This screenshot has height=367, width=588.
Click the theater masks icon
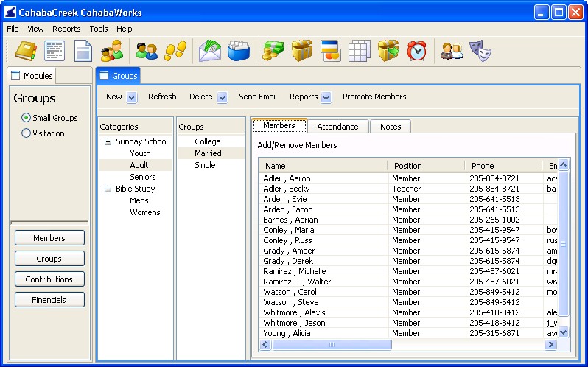(480, 51)
